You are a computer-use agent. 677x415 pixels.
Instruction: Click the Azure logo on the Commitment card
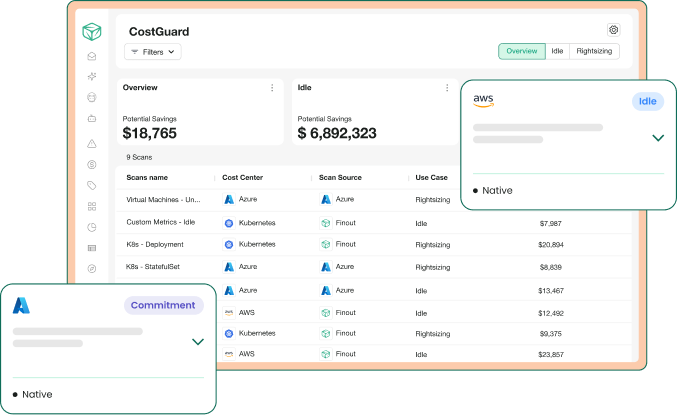pyautogui.click(x=21, y=305)
